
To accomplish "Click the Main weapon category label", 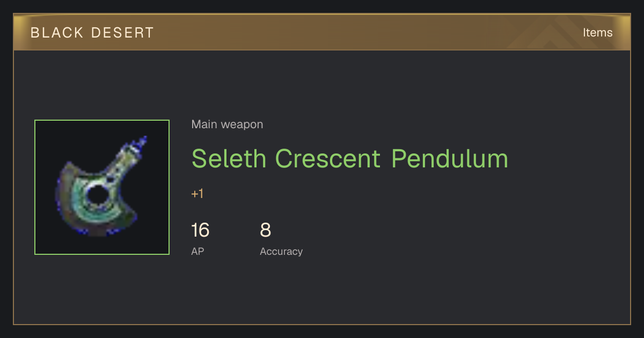I will click(x=227, y=124).
